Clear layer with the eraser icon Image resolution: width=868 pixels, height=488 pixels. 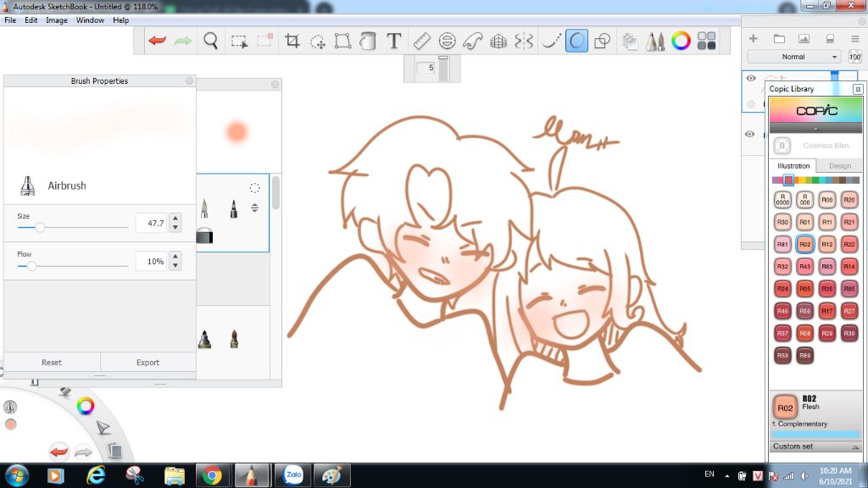[830, 39]
